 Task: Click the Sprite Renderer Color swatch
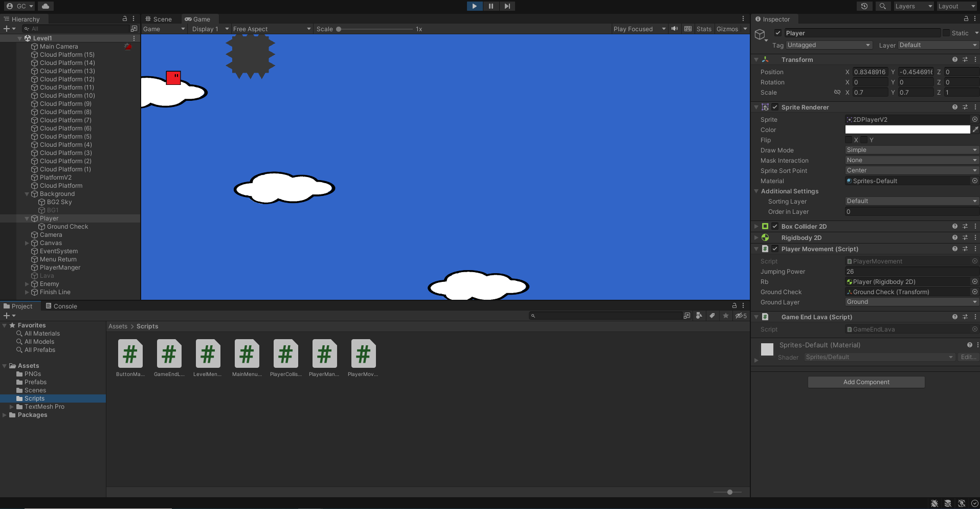pos(907,129)
